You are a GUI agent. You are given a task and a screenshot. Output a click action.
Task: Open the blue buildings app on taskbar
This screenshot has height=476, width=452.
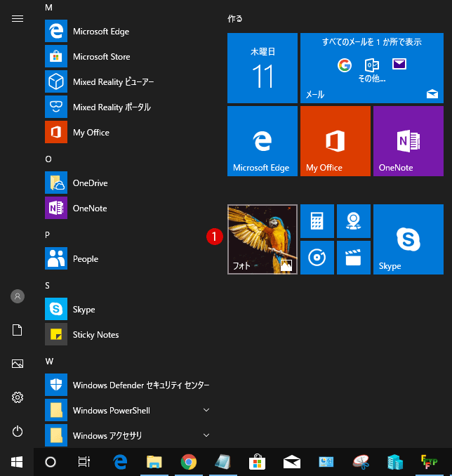[395, 462]
